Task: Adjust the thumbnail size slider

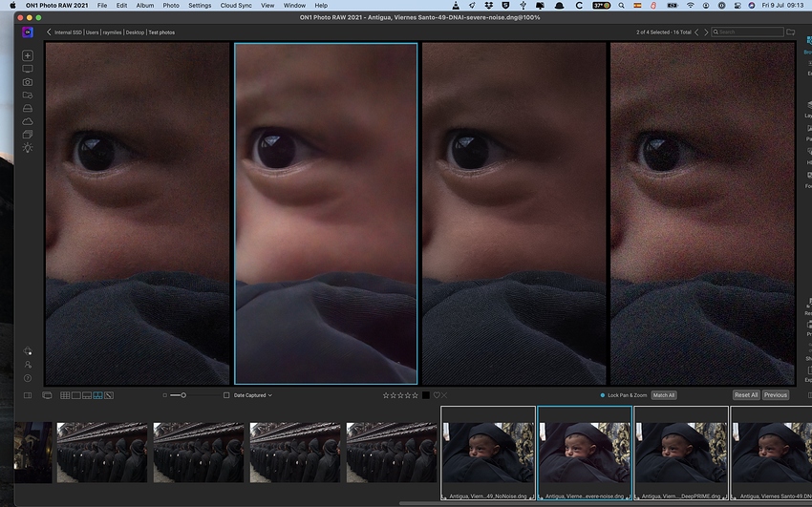Action: [x=183, y=395]
